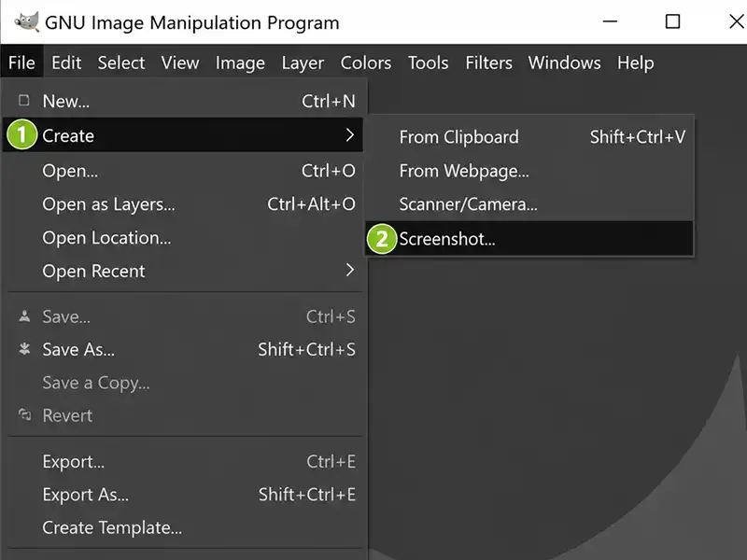
Task: Expand the Open Recent submenu arrow
Action: tap(350, 270)
